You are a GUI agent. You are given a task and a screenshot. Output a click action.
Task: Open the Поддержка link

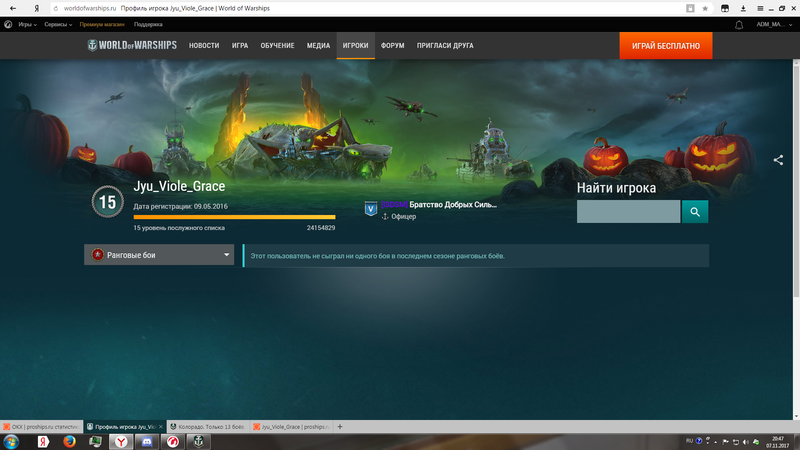pos(148,24)
